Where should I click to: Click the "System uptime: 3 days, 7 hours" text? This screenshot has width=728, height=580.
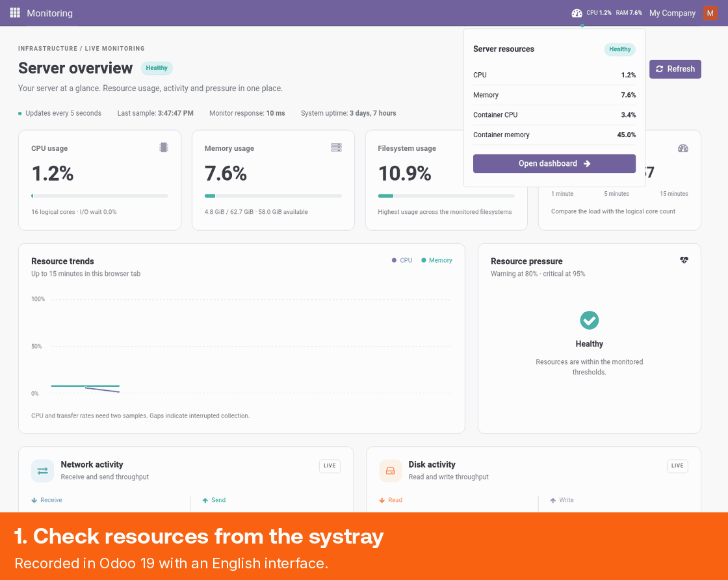pyautogui.click(x=348, y=113)
